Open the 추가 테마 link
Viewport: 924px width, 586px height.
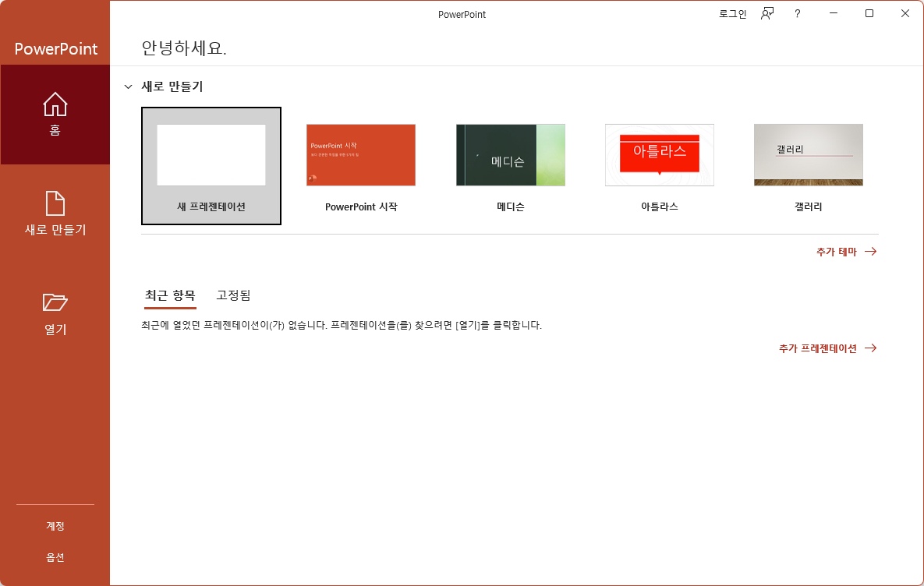point(846,252)
